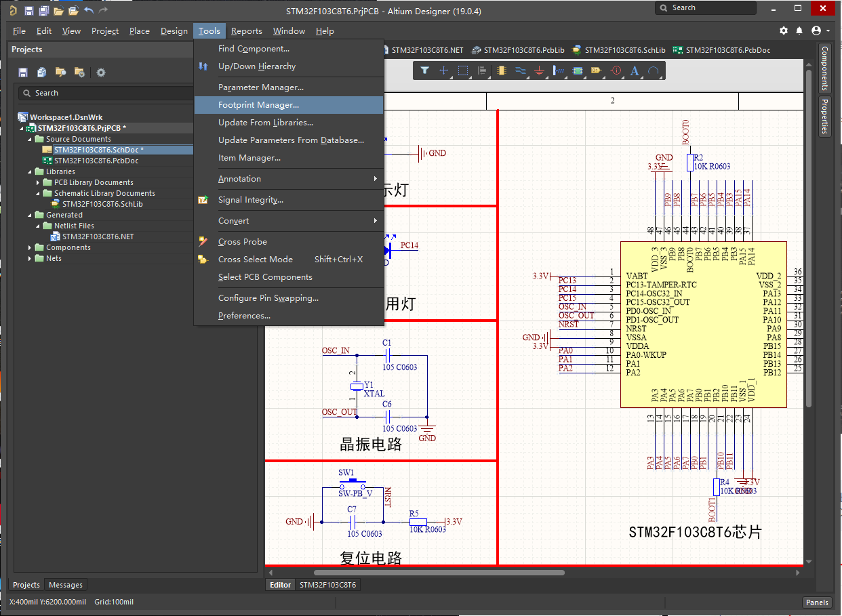The image size is (842, 616).
Task: Click the save icon in the Projects panel toolbar
Action: coord(23,73)
